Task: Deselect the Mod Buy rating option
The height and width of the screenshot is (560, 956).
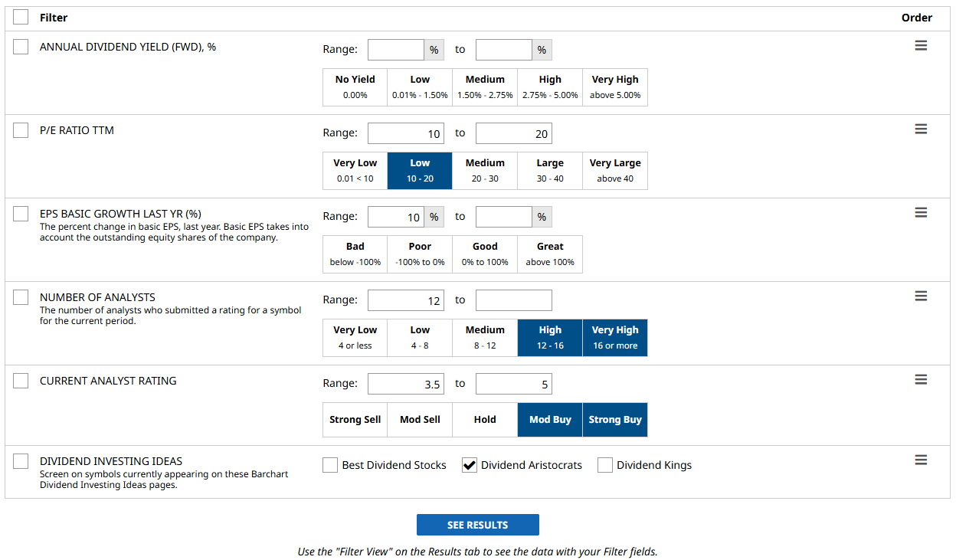Action: coord(550,420)
